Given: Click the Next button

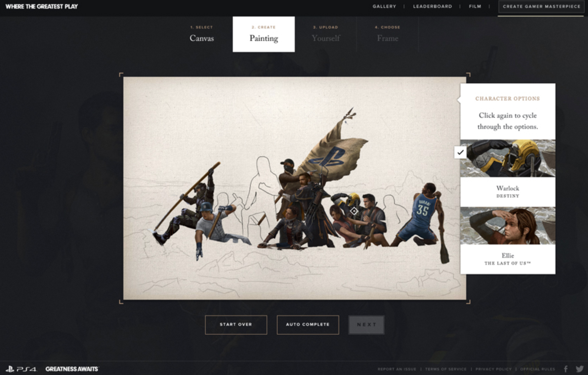Looking at the screenshot, I should click(366, 325).
